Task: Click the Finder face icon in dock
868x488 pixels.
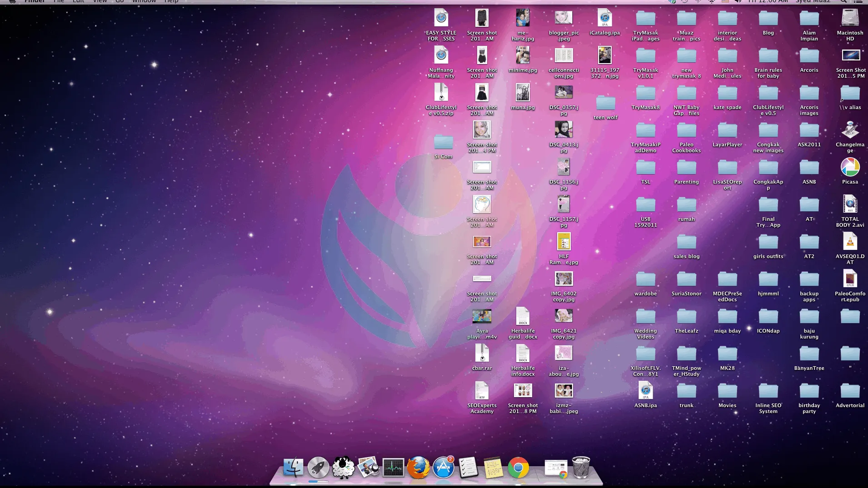Action: click(293, 468)
